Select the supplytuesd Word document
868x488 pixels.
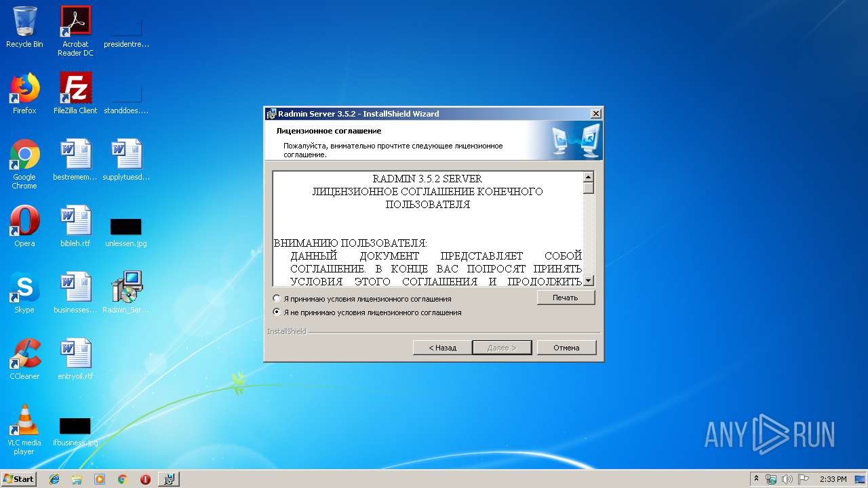pos(126,160)
